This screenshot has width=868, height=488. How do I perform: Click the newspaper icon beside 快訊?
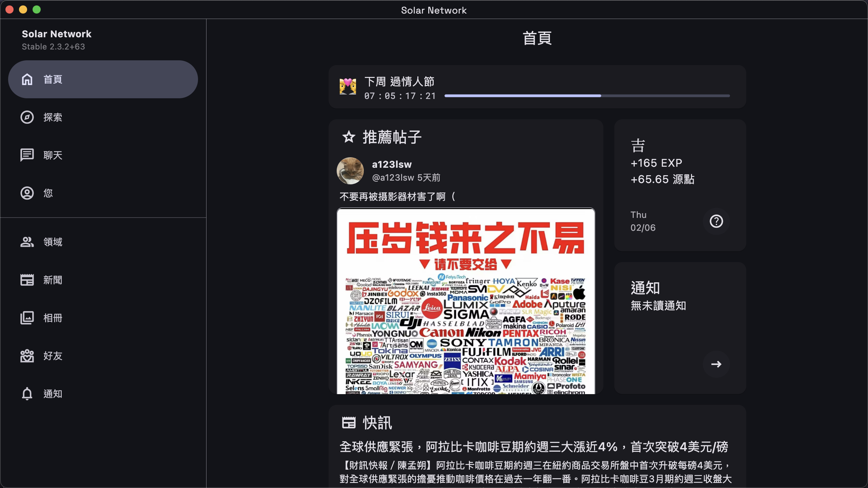click(349, 423)
